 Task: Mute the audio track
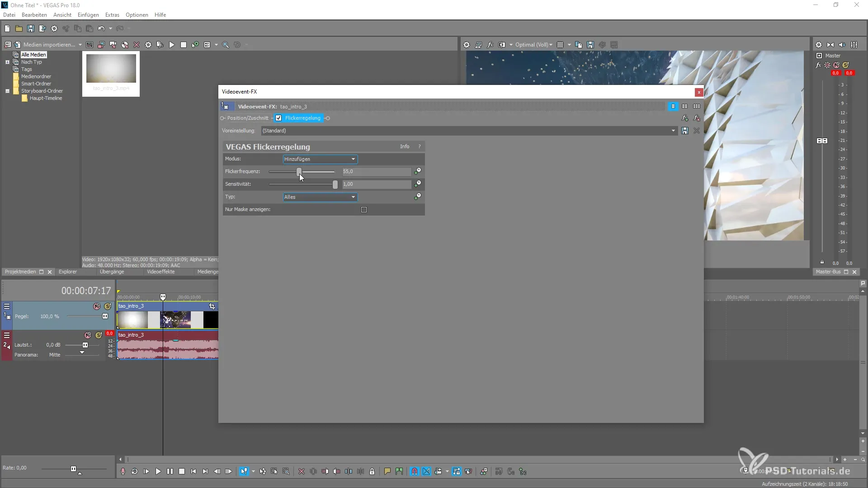(88, 335)
